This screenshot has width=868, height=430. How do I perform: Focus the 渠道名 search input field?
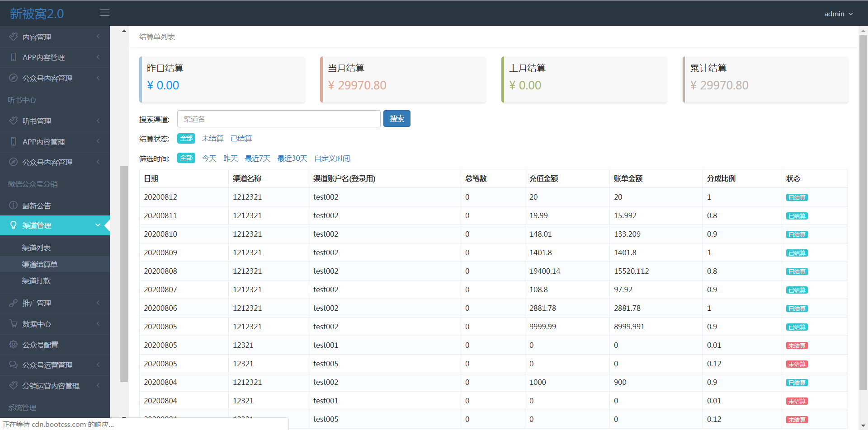(x=278, y=119)
